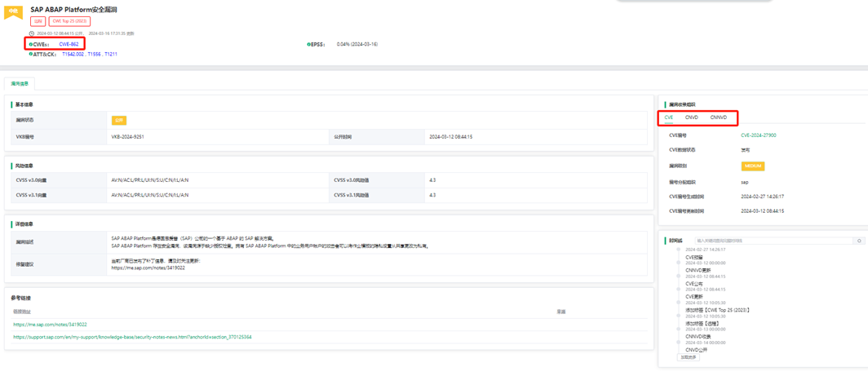Open the CWE-862 link
868x372 pixels.
(x=68, y=44)
